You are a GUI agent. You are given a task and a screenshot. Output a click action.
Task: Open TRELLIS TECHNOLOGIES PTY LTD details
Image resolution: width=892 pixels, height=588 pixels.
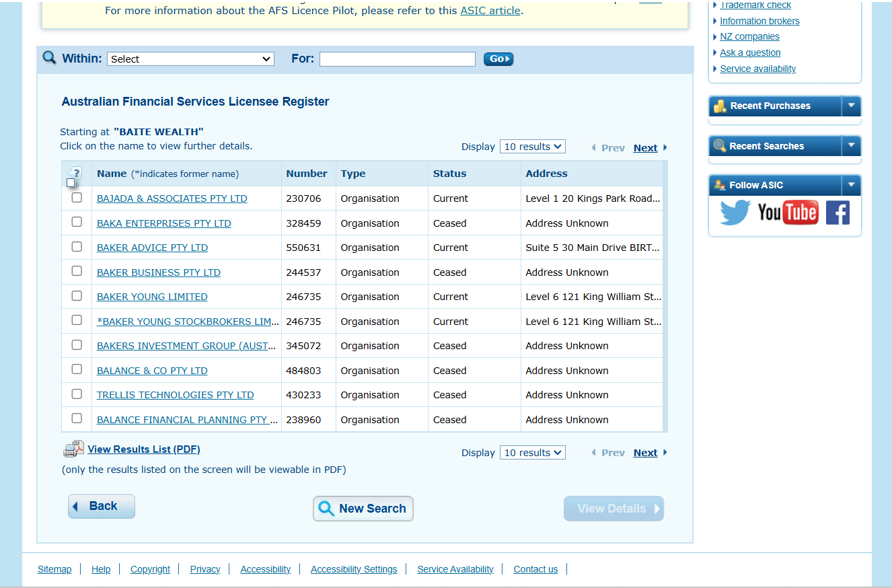176,395
